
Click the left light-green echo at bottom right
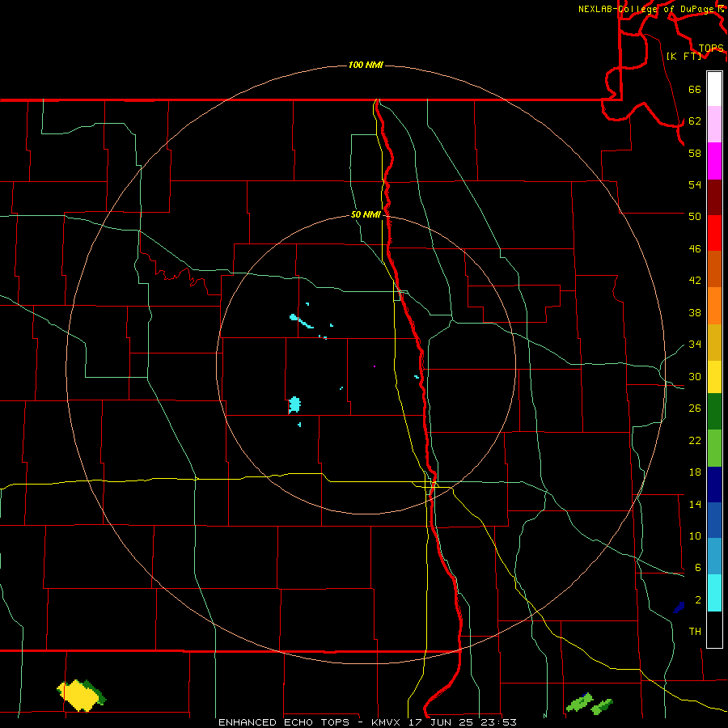[579, 702]
